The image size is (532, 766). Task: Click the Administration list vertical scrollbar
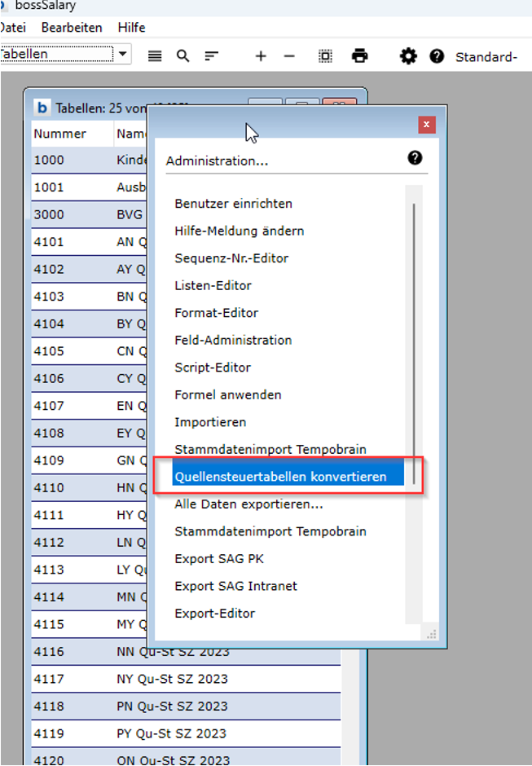pos(415,342)
